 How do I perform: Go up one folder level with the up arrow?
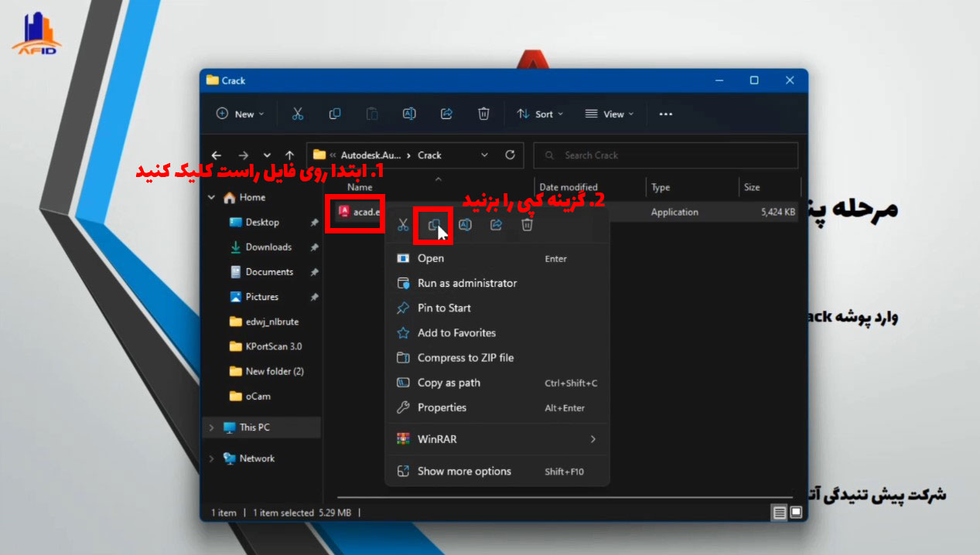[289, 155]
